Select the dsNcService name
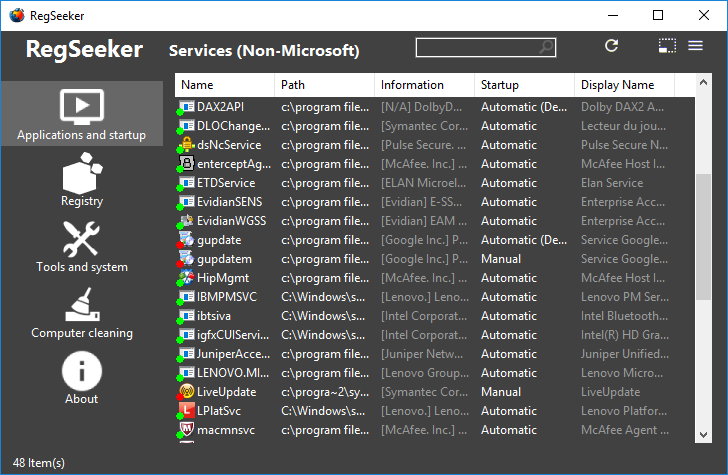 229,145
